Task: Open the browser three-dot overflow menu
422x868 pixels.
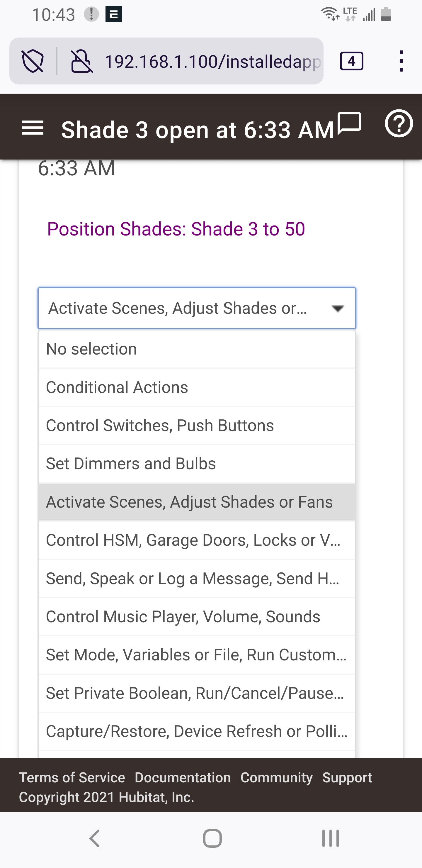Action: pos(401,61)
